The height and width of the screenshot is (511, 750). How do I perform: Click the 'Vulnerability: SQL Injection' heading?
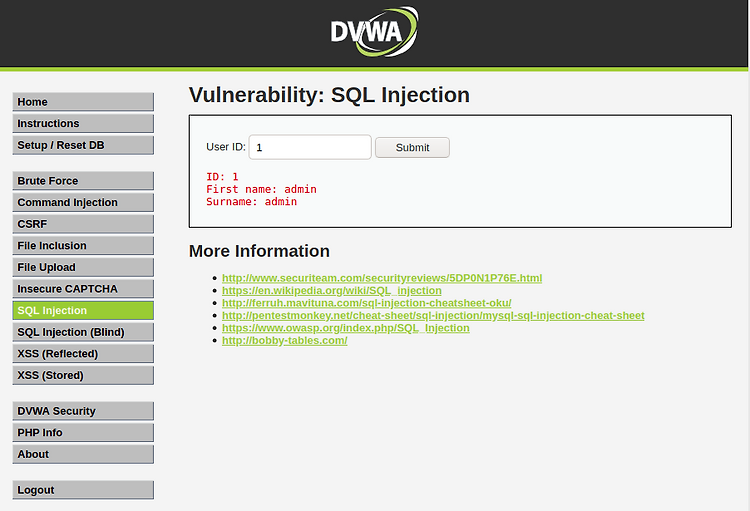(329, 95)
